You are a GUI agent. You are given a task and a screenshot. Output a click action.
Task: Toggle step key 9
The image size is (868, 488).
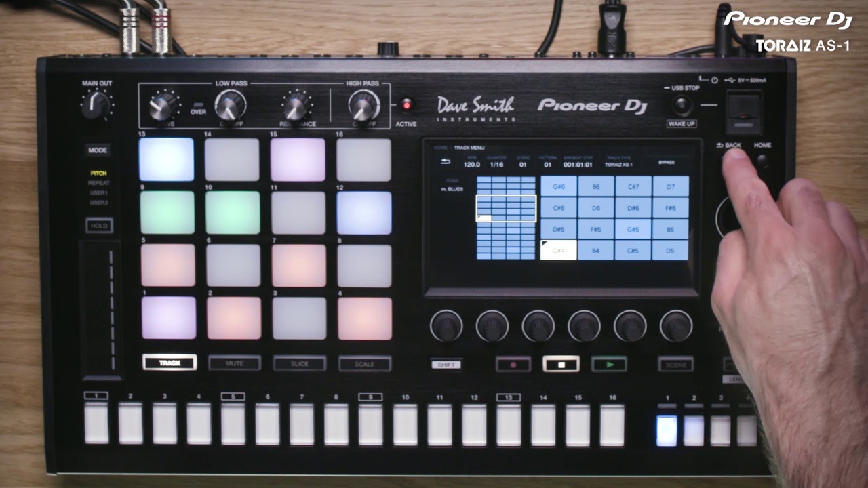pyautogui.click(x=371, y=425)
